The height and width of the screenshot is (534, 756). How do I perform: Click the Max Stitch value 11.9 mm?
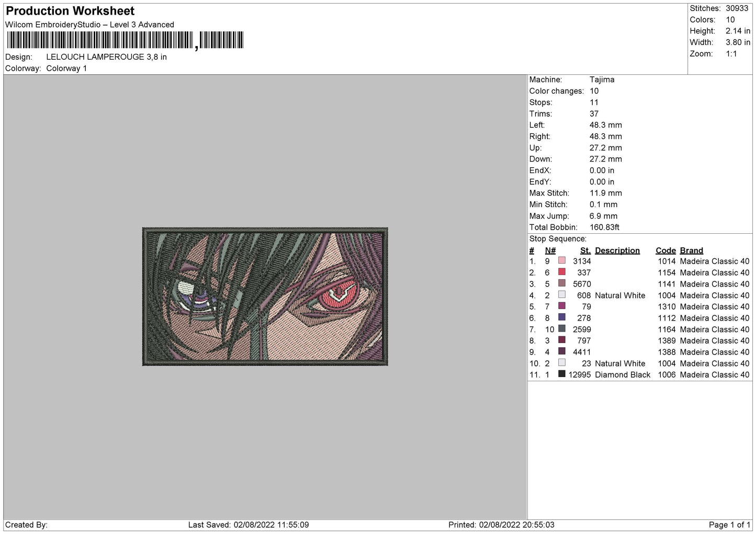[x=606, y=193]
